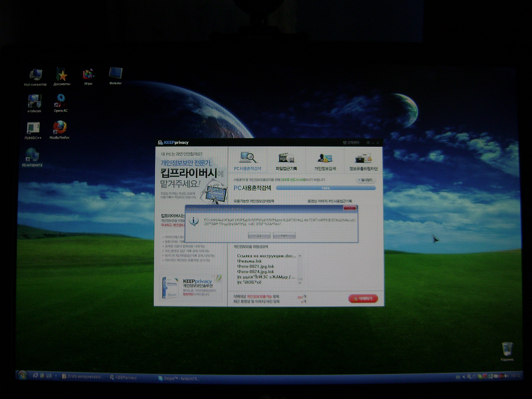Open the PC사용흔적검색 scan tab
The image size is (532, 399).
pyautogui.click(x=247, y=161)
